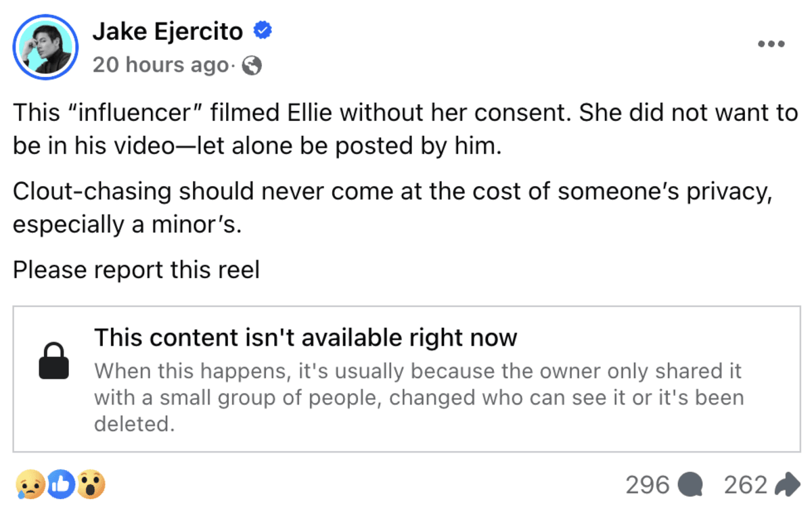Open the 296 comments count
The height and width of the screenshot is (514, 812).
648,485
